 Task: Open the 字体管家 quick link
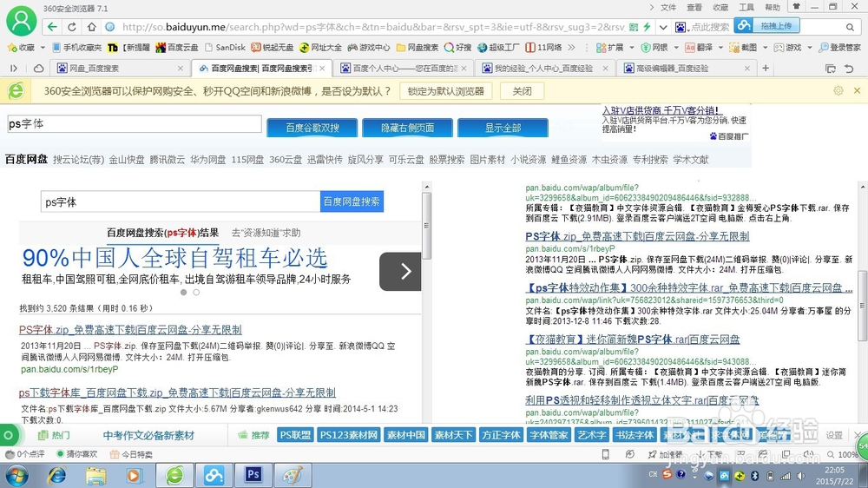point(549,435)
